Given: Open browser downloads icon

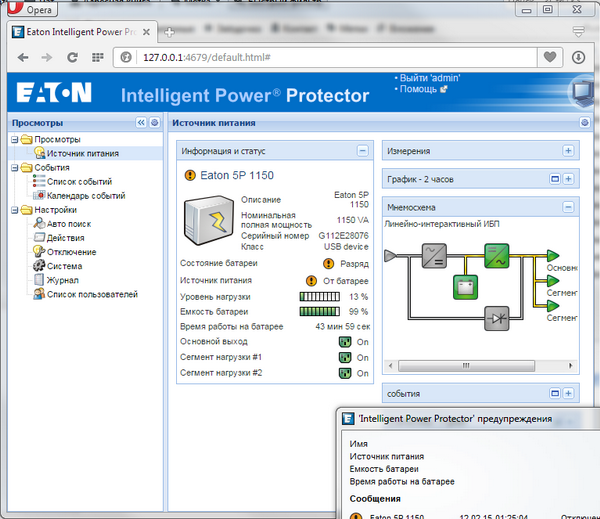Looking at the screenshot, I should tap(578, 57).
